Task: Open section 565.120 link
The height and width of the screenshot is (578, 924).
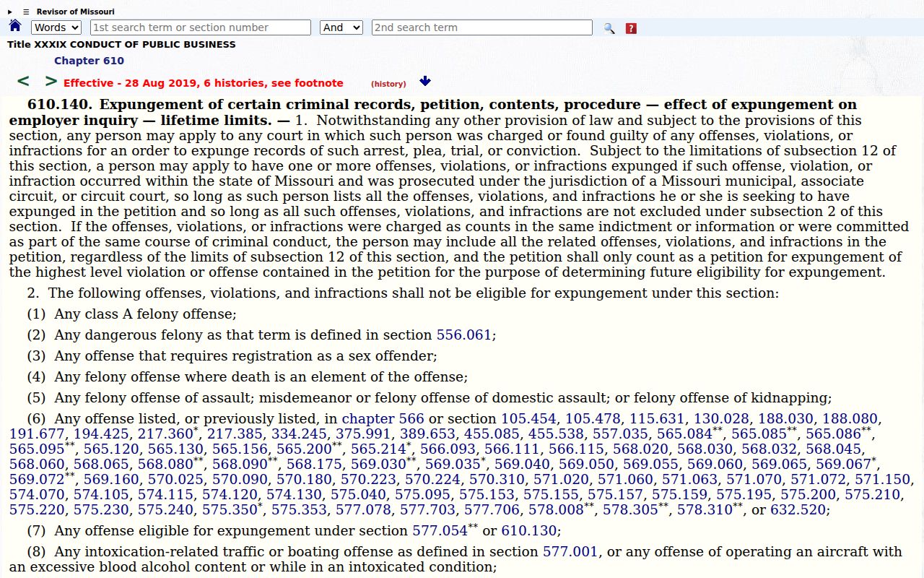Action: click(x=111, y=449)
